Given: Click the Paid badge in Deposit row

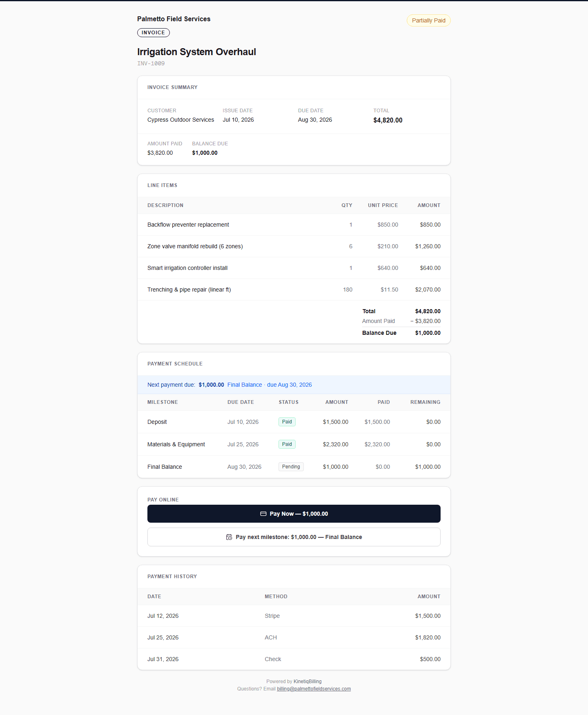Looking at the screenshot, I should tap(287, 422).
